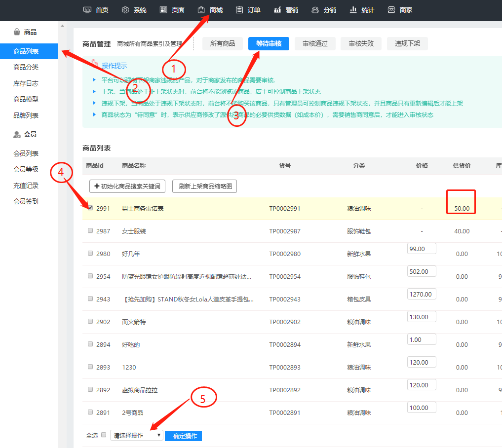
Task: Open the 系统 gear icon
Action: coord(125,10)
